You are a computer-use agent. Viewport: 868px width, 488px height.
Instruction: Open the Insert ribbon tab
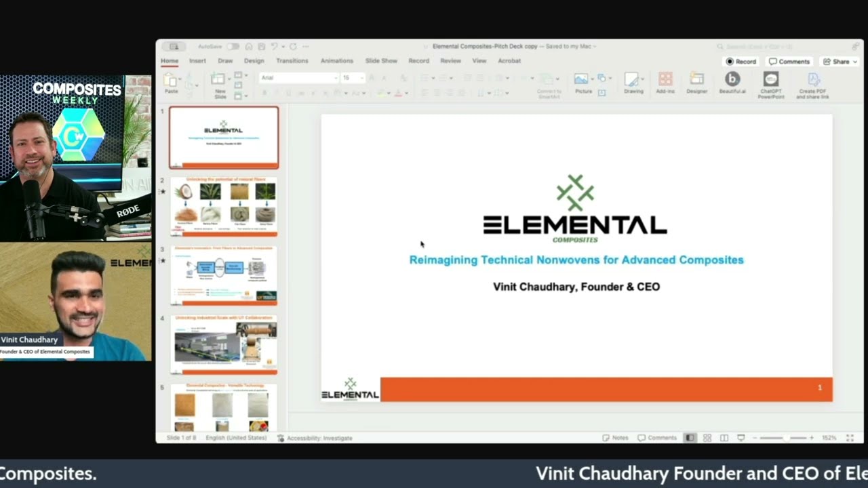[197, 61]
